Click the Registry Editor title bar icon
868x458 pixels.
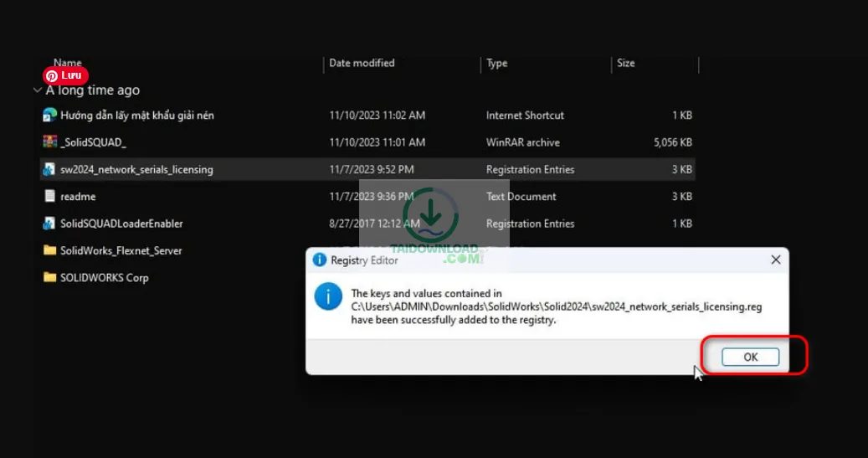[319, 260]
